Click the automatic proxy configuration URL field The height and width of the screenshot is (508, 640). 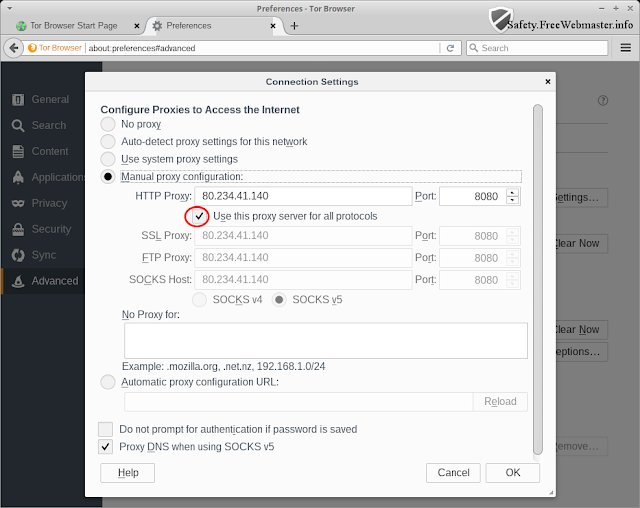(x=298, y=402)
